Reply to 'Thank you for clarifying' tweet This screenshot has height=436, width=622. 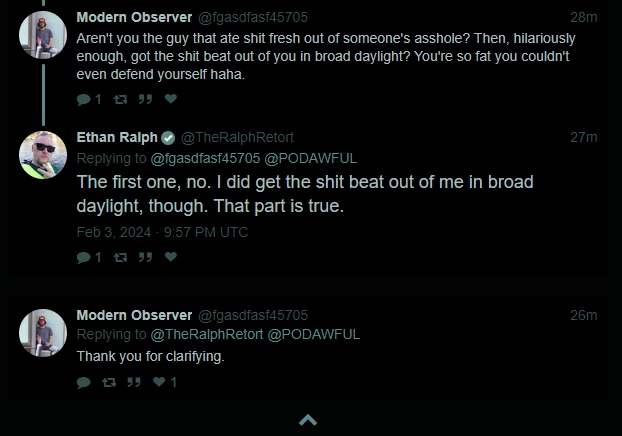coord(84,382)
